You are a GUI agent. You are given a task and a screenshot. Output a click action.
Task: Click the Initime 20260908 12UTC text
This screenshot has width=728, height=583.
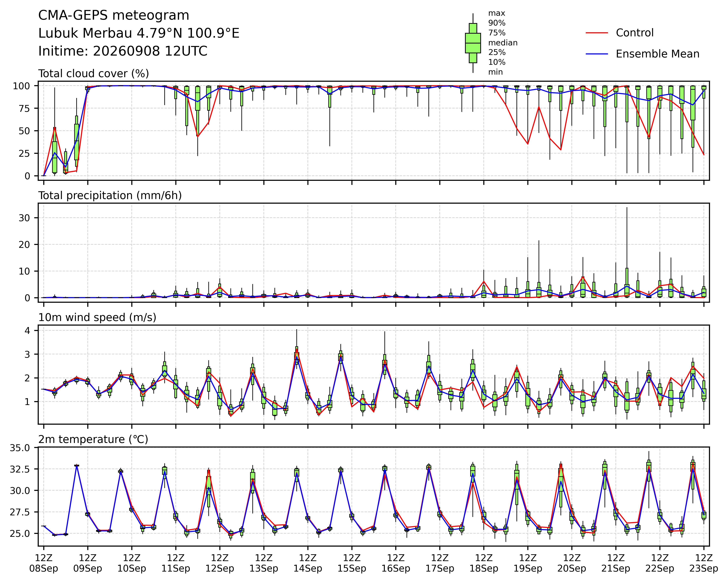point(123,51)
